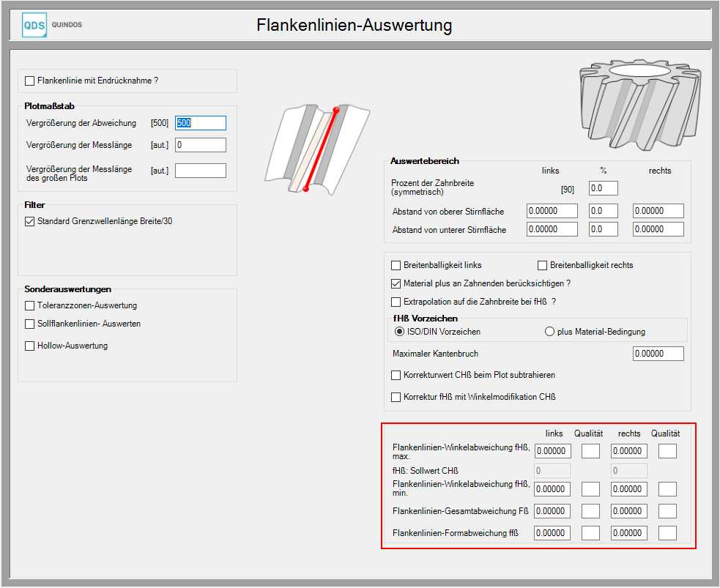Click 'Abstand von oberer Stirnfläche' rechts field
720x588 pixels.
[658, 211]
